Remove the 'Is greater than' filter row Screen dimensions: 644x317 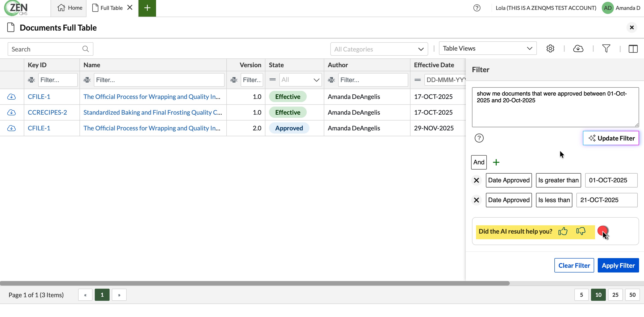pyautogui.click(x=476, y=180)
